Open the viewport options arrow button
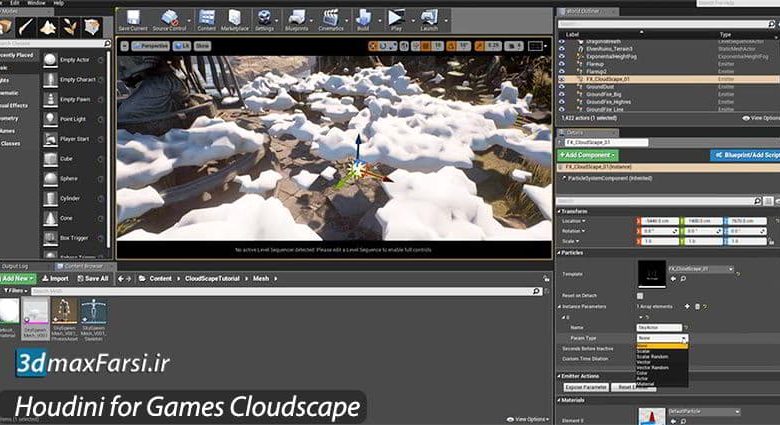Screen dimensions: 780x425 124,46
